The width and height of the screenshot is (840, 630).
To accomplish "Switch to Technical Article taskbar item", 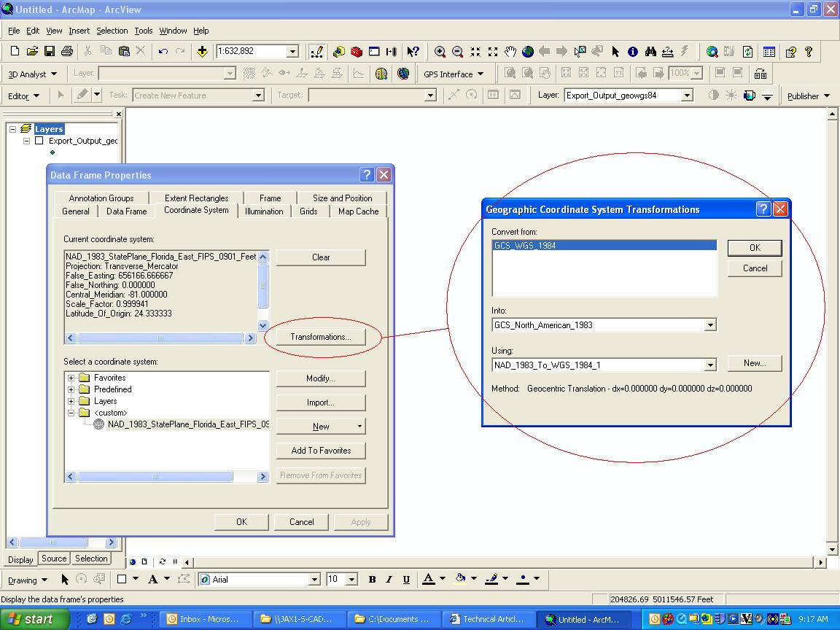I will [x=490, y=619].
